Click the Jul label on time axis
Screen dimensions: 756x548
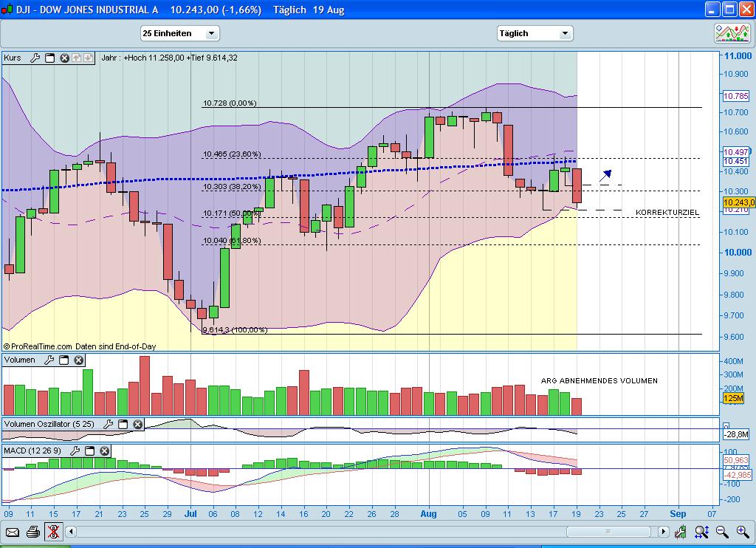click(190, 514)
